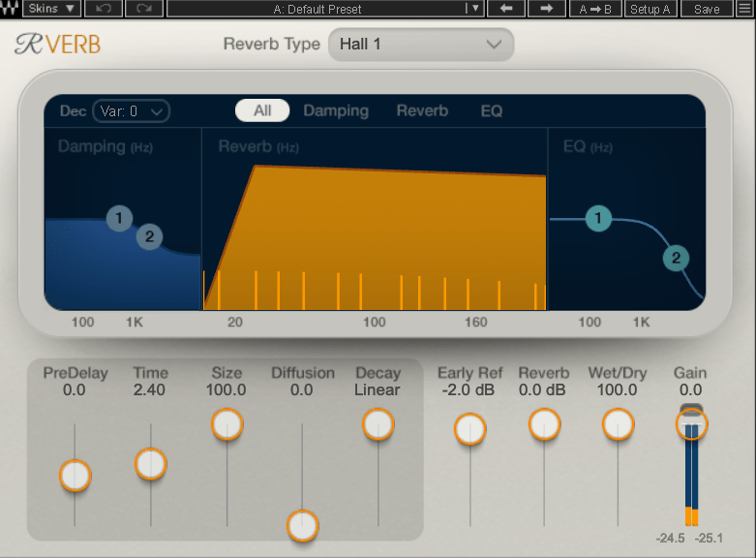Select EQ node 1 on the graph
The image size is (756, 558).
[598, 219]
